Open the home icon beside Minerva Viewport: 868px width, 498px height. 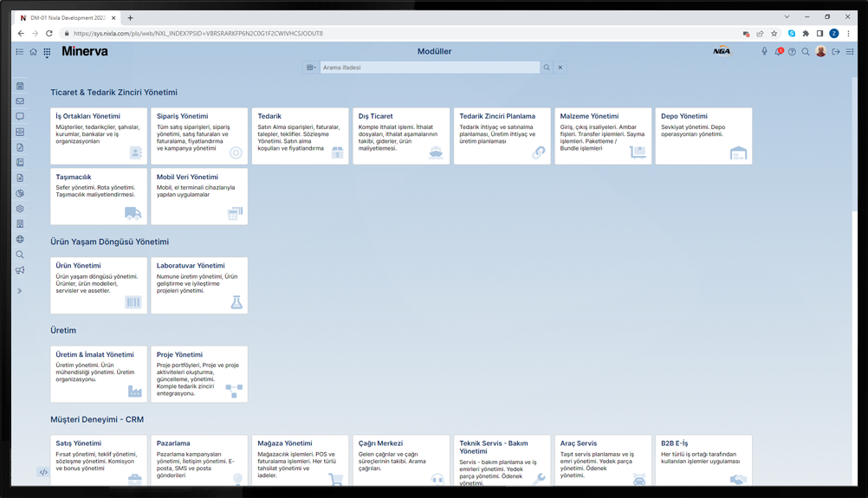pyautogui.click(x=33, y=51)
